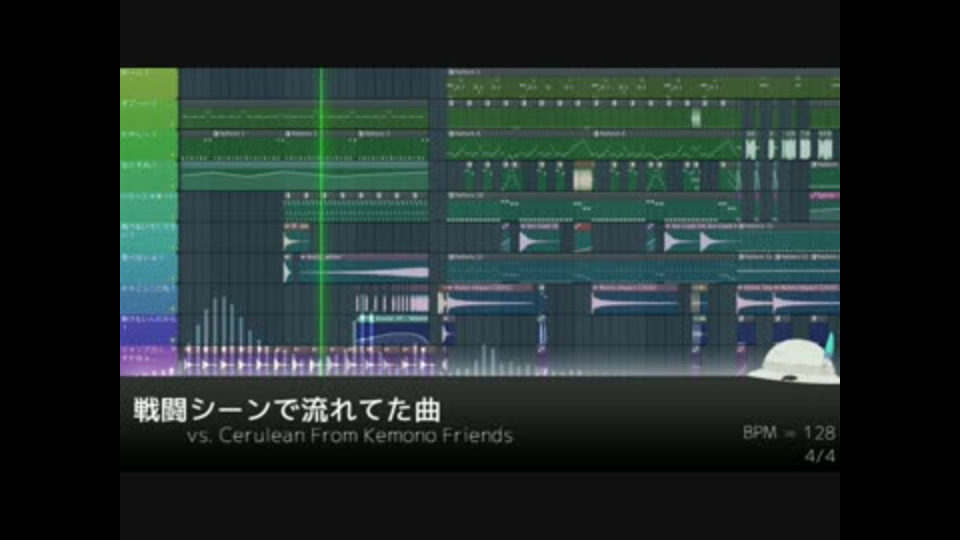Select the indigo track header above the purple one
Screen dimensions: 960x540
[149, 329]
